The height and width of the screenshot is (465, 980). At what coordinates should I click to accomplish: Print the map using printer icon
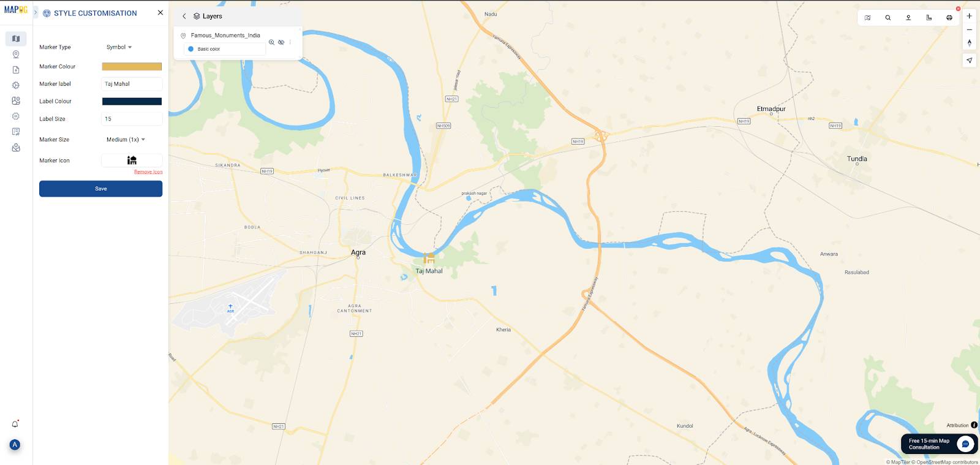949,18
